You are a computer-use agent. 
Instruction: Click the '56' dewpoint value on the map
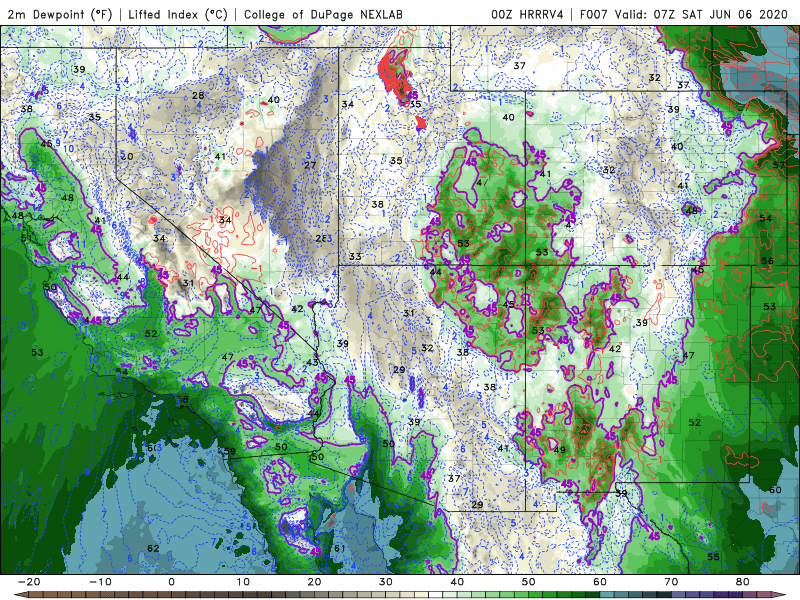coord(767,261)
